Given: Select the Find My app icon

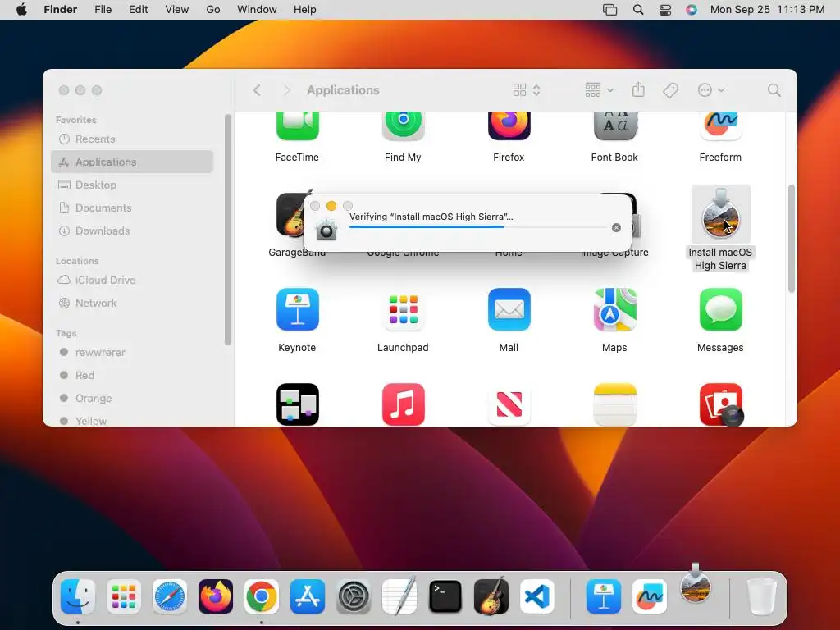Looking at the screenshot, I should coord(404,126).
